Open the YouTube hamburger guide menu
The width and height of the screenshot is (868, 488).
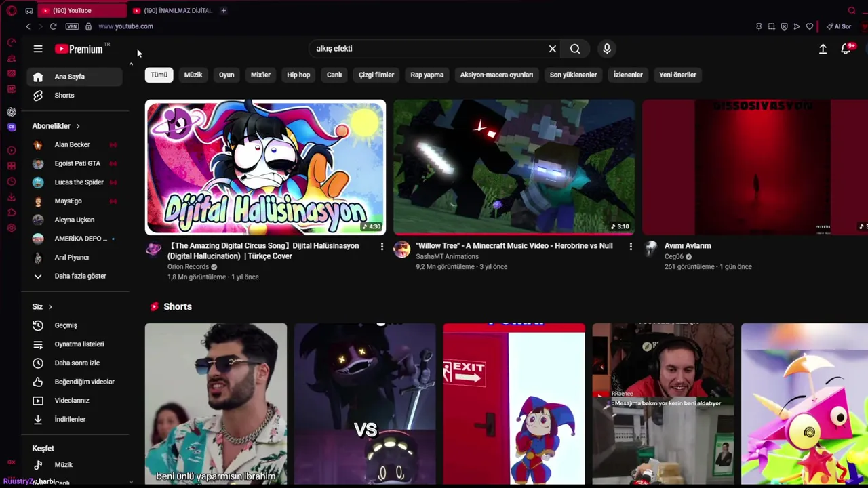click(38, 49)
